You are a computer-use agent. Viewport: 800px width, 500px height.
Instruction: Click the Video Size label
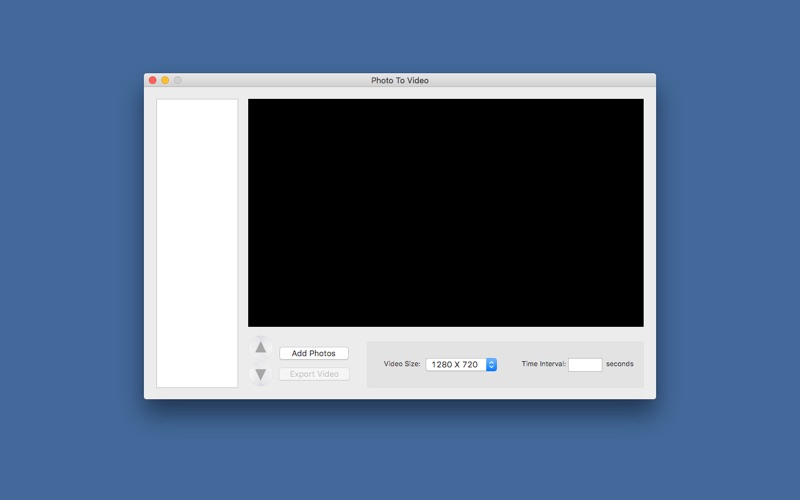pos(402,364)
